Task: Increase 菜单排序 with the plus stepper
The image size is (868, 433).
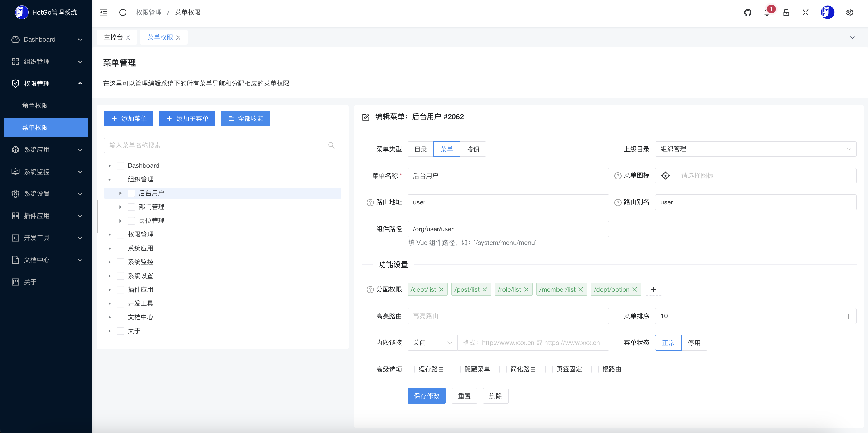Action: pyautogui.click(x=849, y=316)
